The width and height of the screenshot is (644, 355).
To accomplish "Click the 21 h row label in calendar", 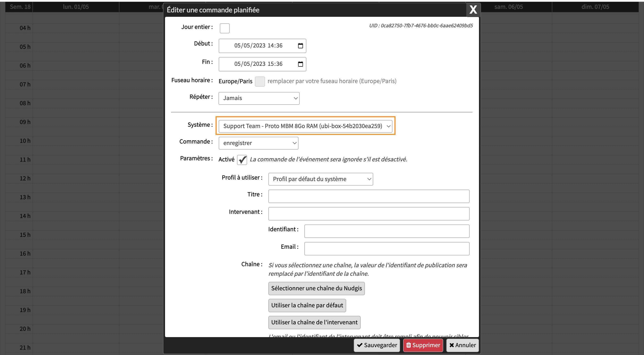I will [25, 348].
